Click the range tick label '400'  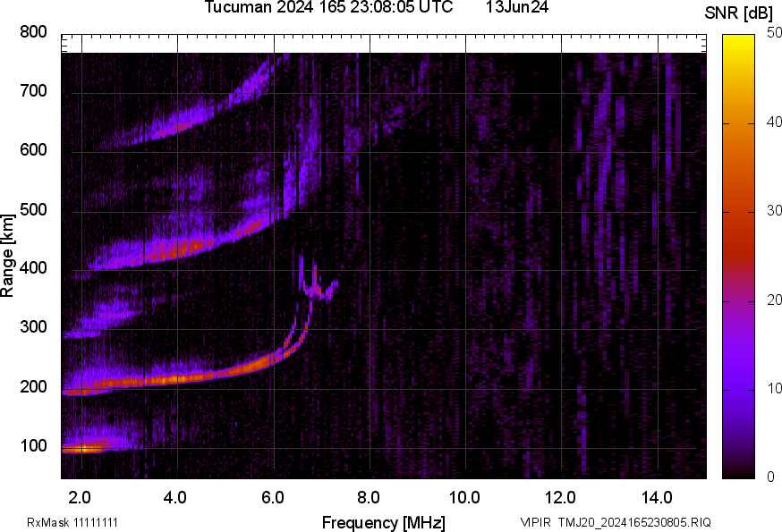33,268
